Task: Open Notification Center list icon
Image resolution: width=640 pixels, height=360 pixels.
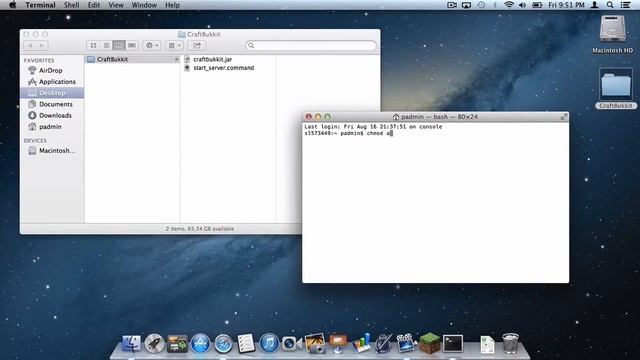Action: pos(625,5)
